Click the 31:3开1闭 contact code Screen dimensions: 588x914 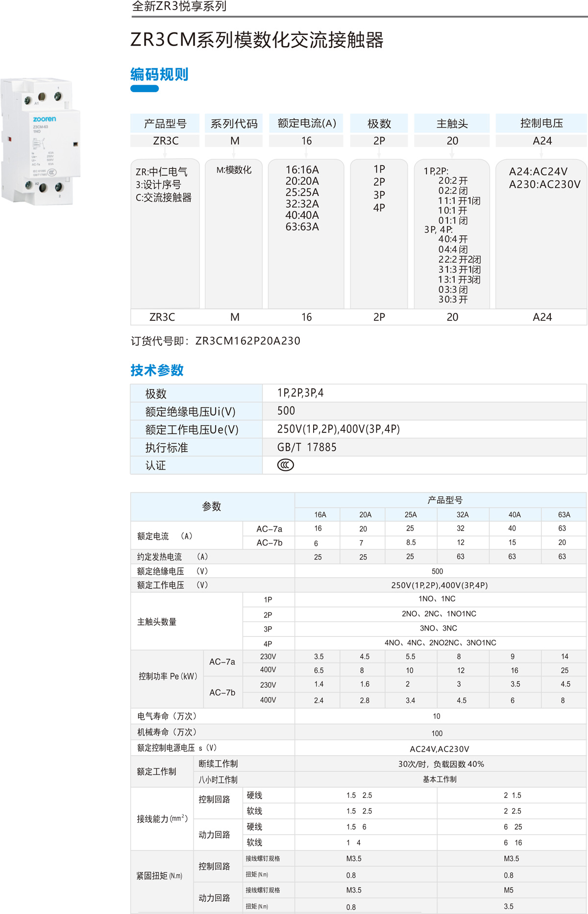pos(459,269)
